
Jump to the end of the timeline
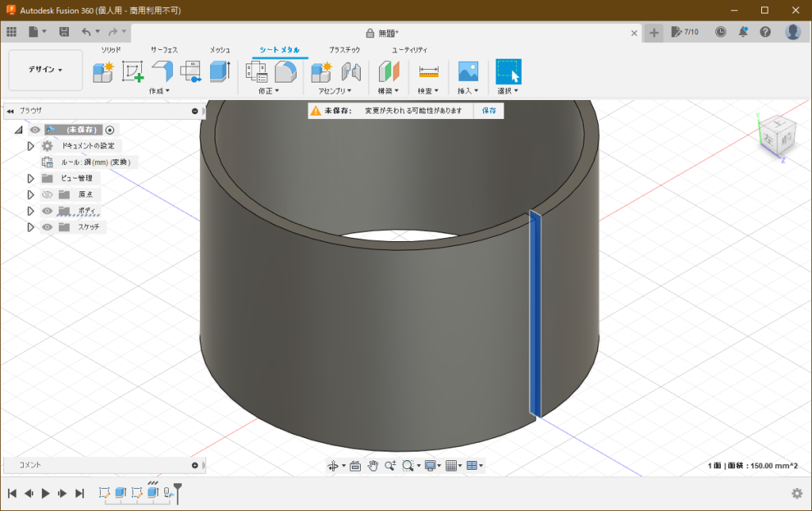[79, 494]
